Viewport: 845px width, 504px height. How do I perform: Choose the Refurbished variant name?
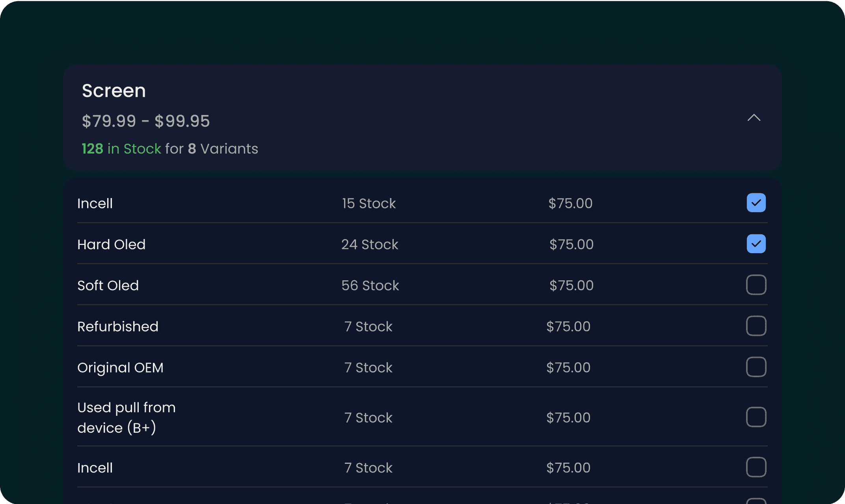pos(117,326)
